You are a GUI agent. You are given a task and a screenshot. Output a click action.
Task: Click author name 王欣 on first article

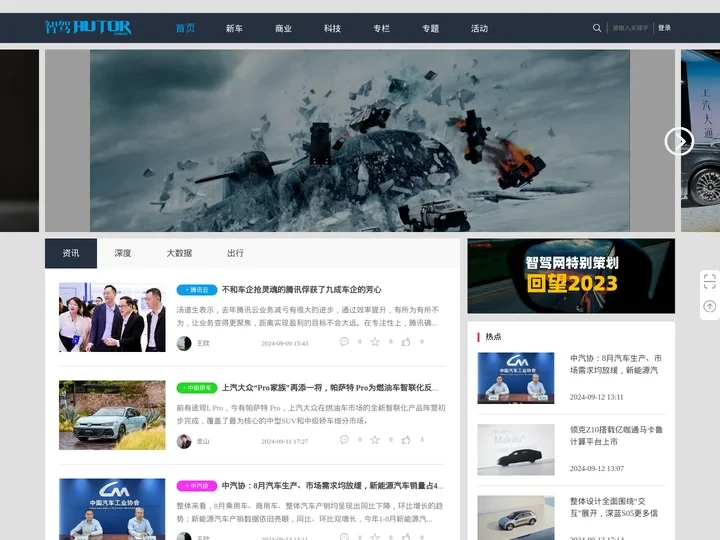[x=203, y=343]
